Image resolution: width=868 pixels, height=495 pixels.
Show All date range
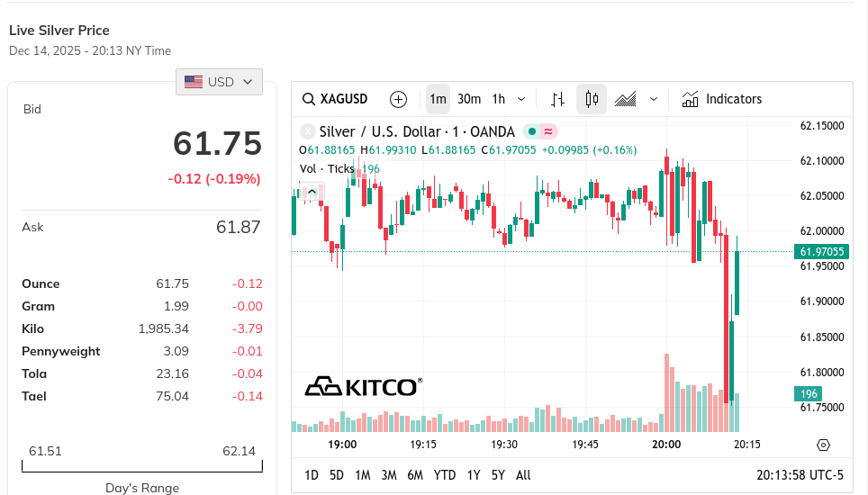523,475
